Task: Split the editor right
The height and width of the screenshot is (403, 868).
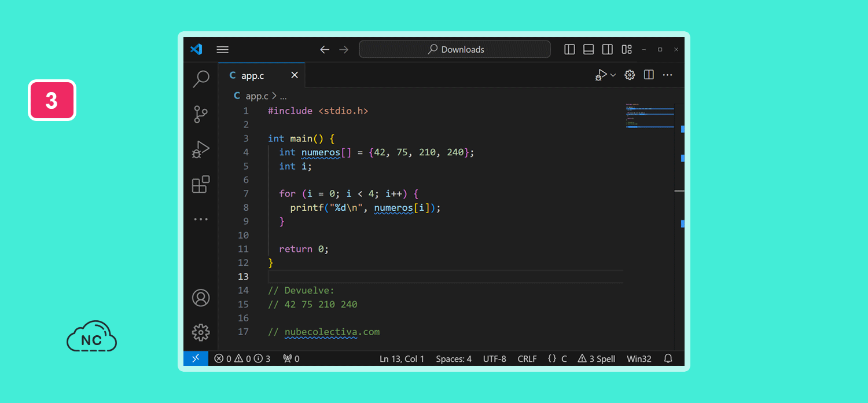Action: (649, 75)
